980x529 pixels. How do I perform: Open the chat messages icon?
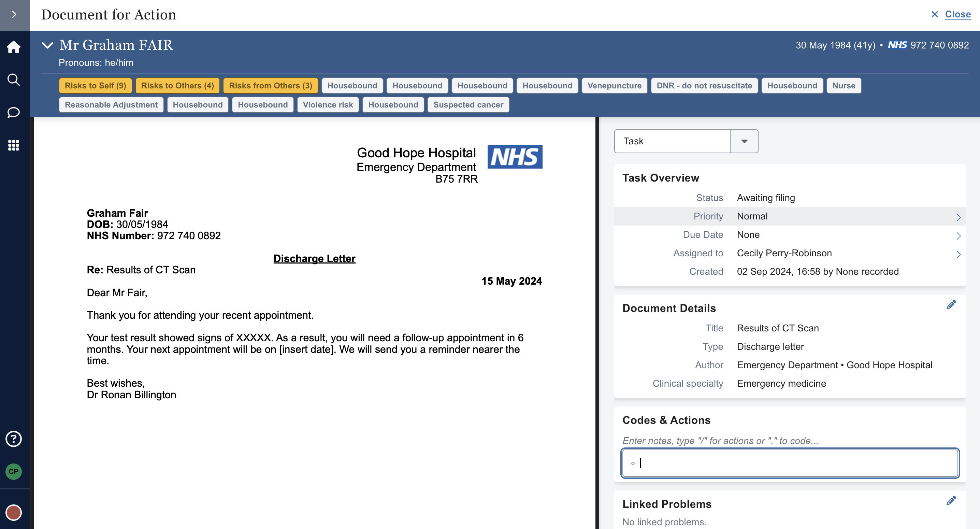[14, 112]
